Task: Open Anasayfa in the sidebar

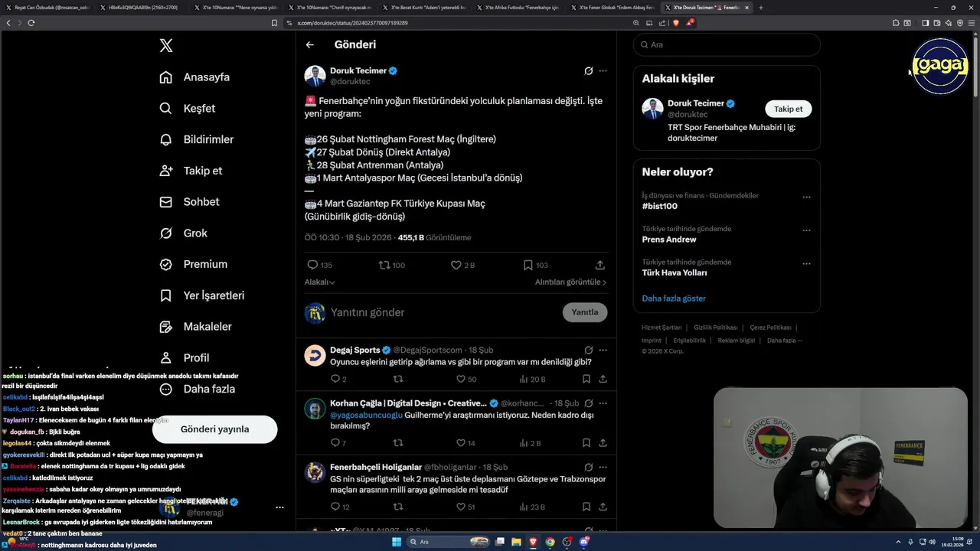Action: [x=194, y=77]
